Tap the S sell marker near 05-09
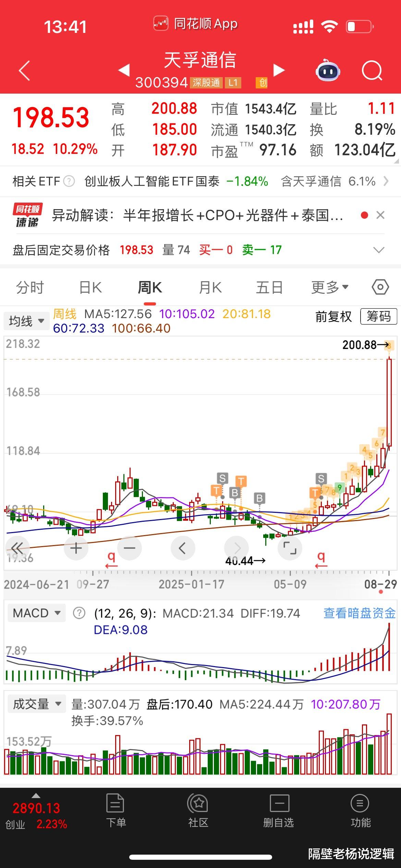 (x=321, y=479)
